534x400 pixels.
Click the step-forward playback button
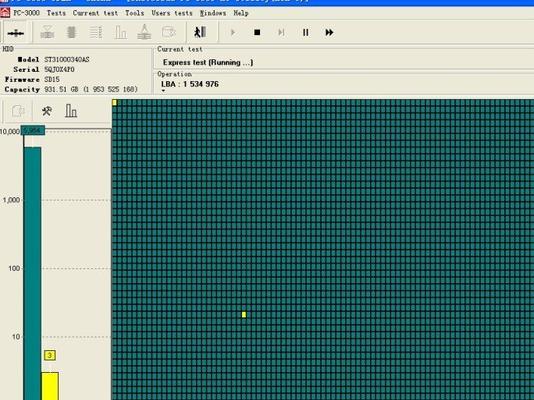[x=281, y=33]
